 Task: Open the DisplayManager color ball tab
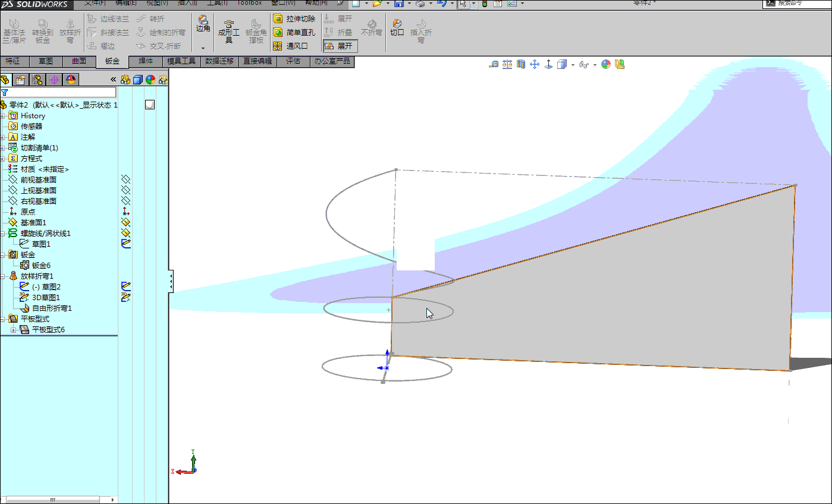(x=71, y=80)
